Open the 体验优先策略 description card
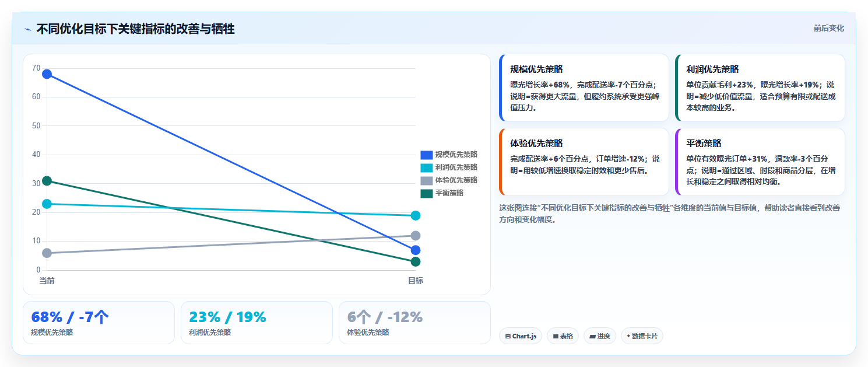Screen dimensions: 868x367 click(584, 162)
